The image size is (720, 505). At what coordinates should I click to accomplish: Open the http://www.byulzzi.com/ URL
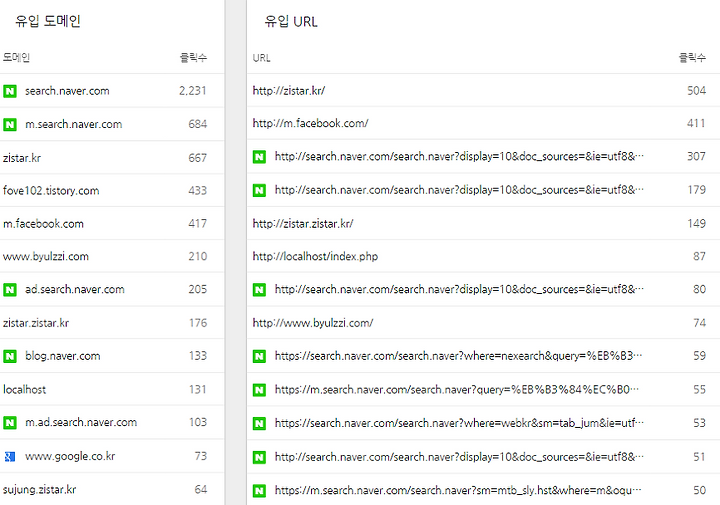coord(313,323)
